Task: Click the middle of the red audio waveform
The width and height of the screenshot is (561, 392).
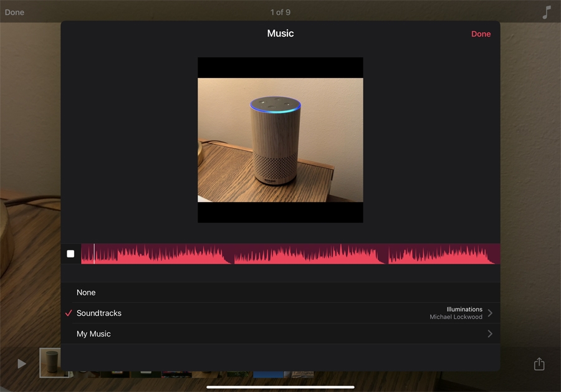Action: 290,254
